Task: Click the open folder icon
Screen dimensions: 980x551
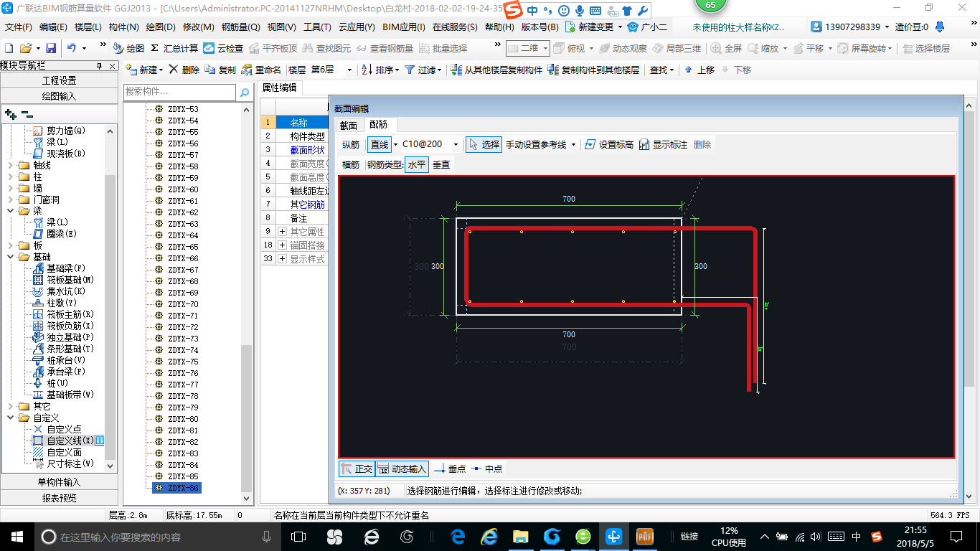Action: [25, 48]
